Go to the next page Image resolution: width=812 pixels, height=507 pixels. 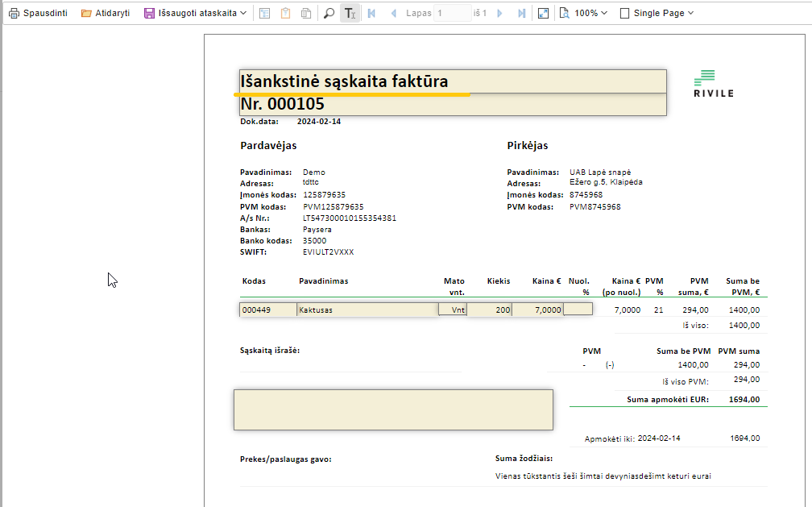pyautogui.click(x=500, y=14)
